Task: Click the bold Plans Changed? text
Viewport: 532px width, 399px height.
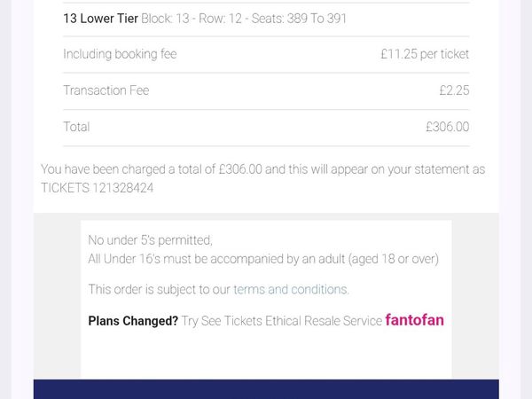Action: pos(133,321)
